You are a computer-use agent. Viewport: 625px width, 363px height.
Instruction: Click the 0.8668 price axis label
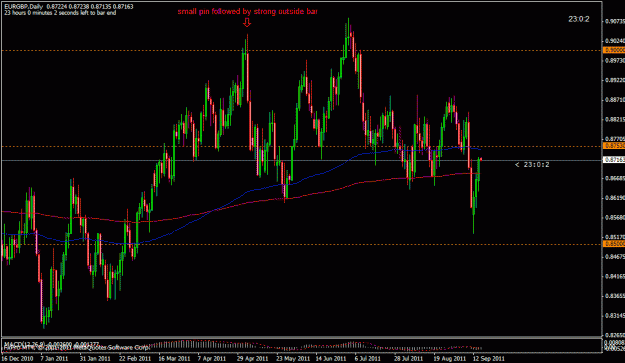(x=615, y=178)
